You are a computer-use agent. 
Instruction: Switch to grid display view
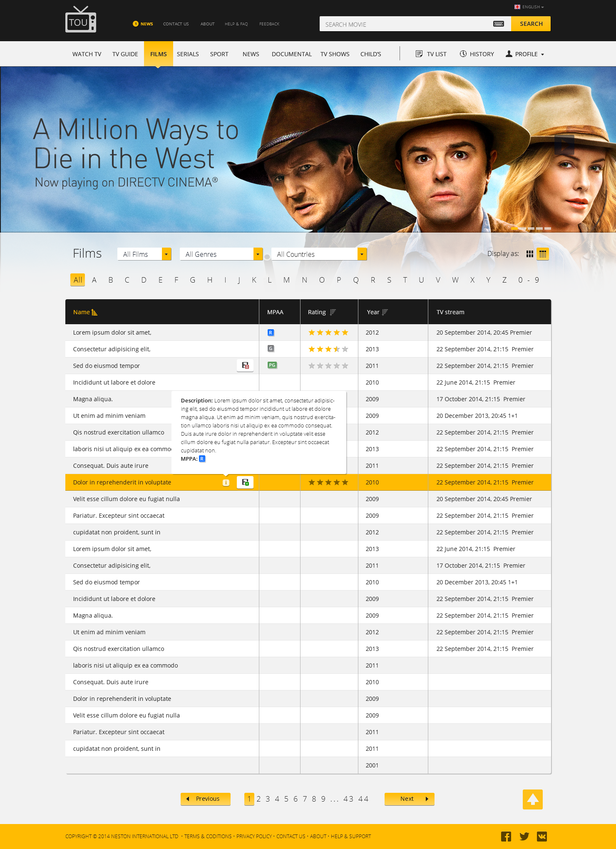[529, 254]
